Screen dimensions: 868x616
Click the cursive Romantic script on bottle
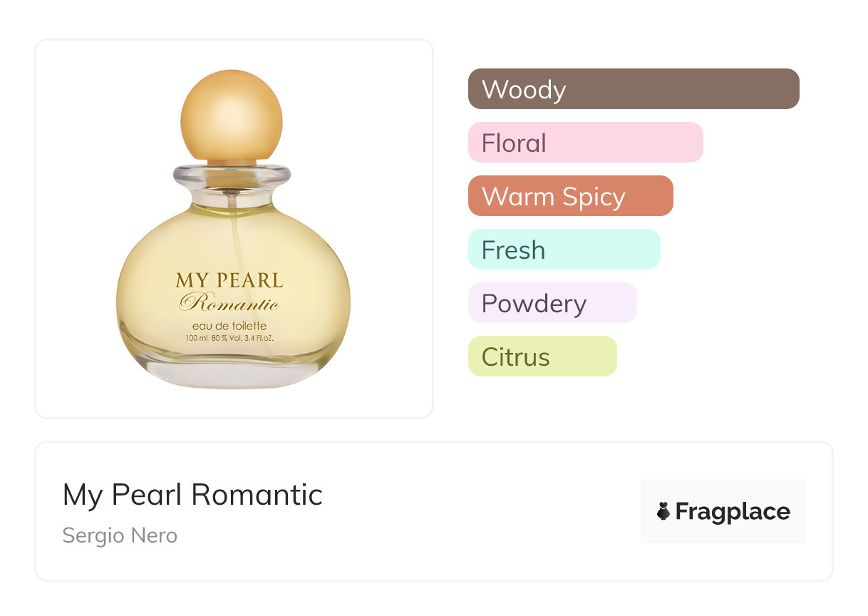(229, 304)
